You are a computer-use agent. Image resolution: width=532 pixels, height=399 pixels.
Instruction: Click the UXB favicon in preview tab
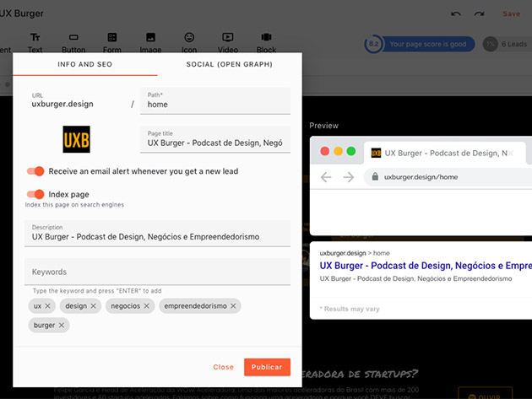click(376, 153)
